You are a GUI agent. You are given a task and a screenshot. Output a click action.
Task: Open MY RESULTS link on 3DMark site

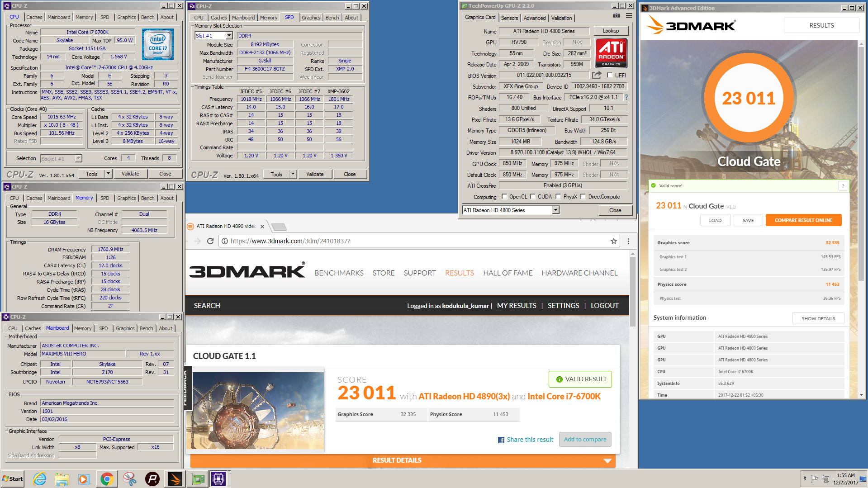pyautogui.click(x=517, y=305)
